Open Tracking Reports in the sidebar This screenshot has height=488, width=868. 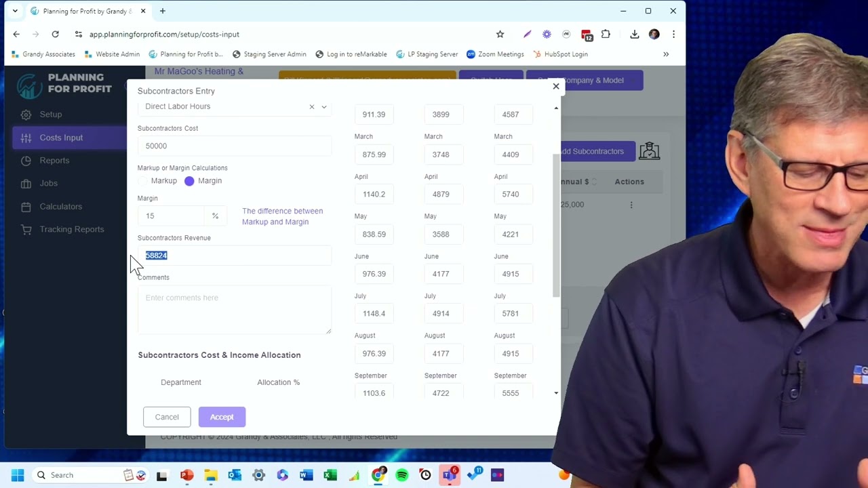71,230
